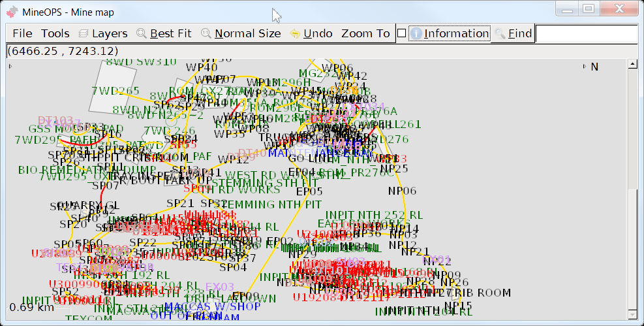The height and width of the screenshot is (326, 644).
Task: Click the blue Information icon
Action: tap(416, 33)
